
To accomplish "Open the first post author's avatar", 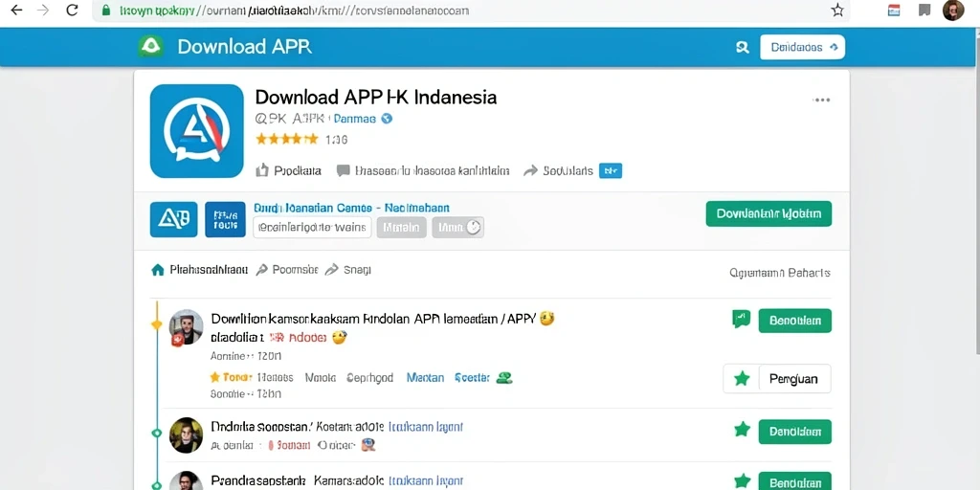I will pyautogui.click(x=186, y=327).
